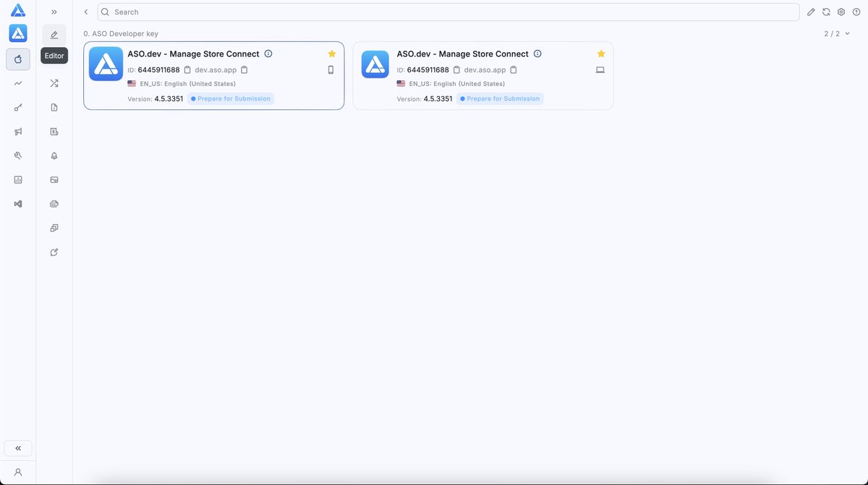Expand the secondary sidebar with double chevron
868x485 pixels.
54,12
